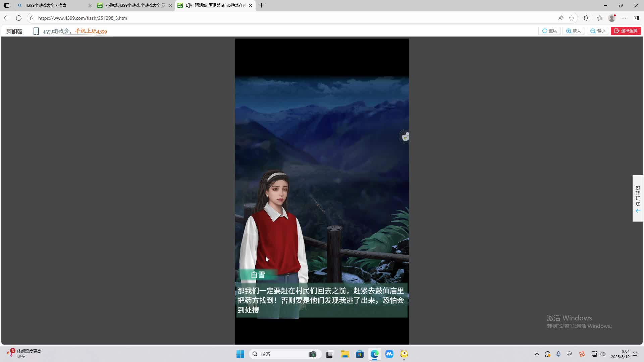Click the 手机上玩4399 link
Screen dimensions: 644x362
coord(91,31)
